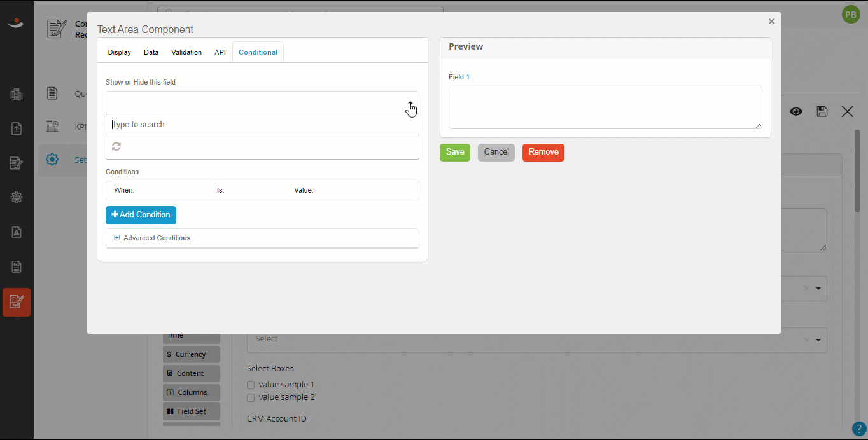
Task: Click the PB user avatar
Action: pos(851,14)
